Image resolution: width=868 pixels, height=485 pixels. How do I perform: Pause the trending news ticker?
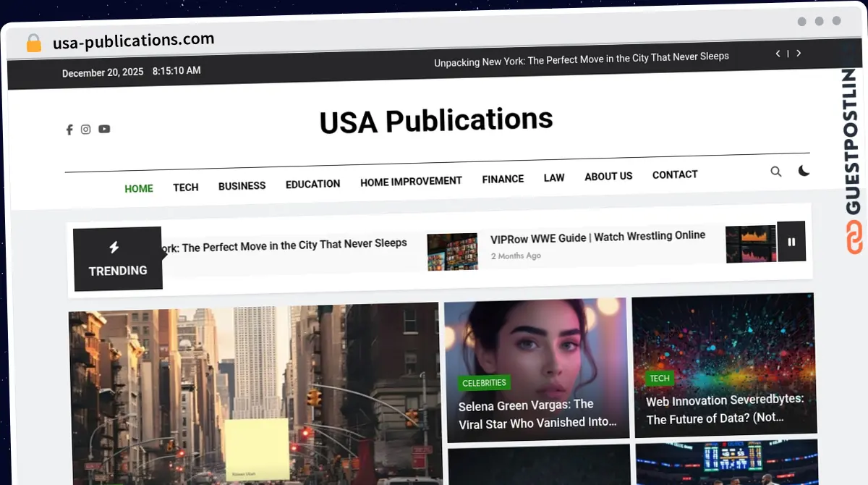point(791,242)
